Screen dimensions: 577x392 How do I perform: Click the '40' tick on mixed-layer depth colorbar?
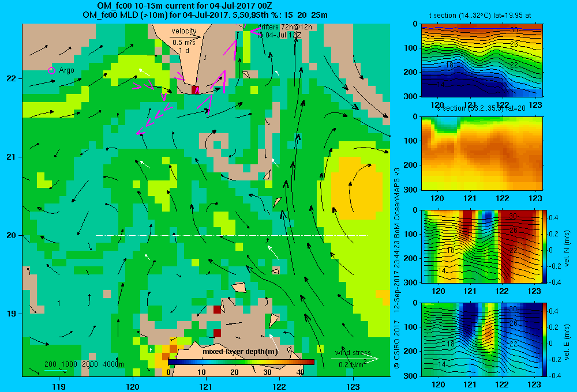[x=300, y=372]
